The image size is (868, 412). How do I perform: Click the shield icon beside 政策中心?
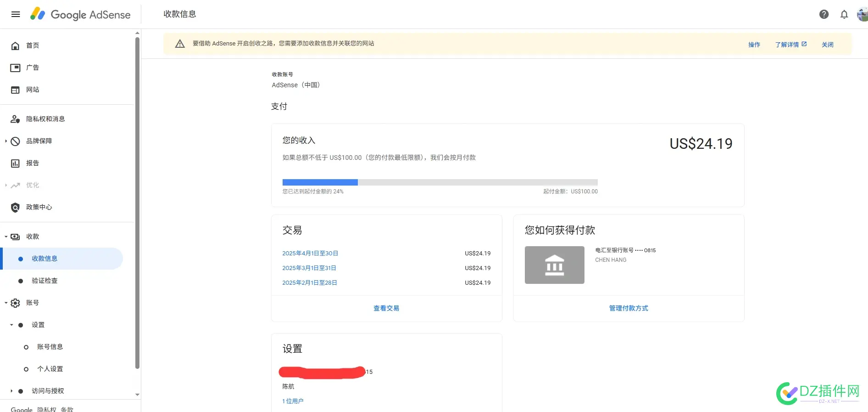tap(15, 207)
